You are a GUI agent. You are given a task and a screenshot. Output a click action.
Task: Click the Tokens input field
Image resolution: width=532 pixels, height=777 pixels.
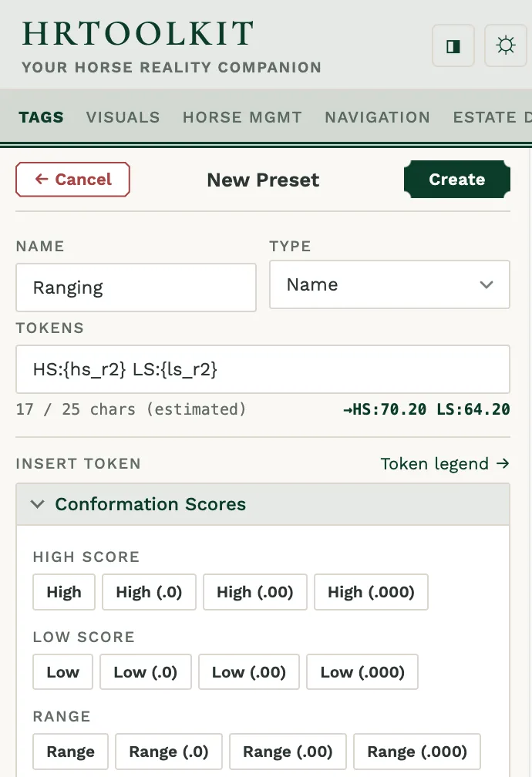tap(263, 369)
